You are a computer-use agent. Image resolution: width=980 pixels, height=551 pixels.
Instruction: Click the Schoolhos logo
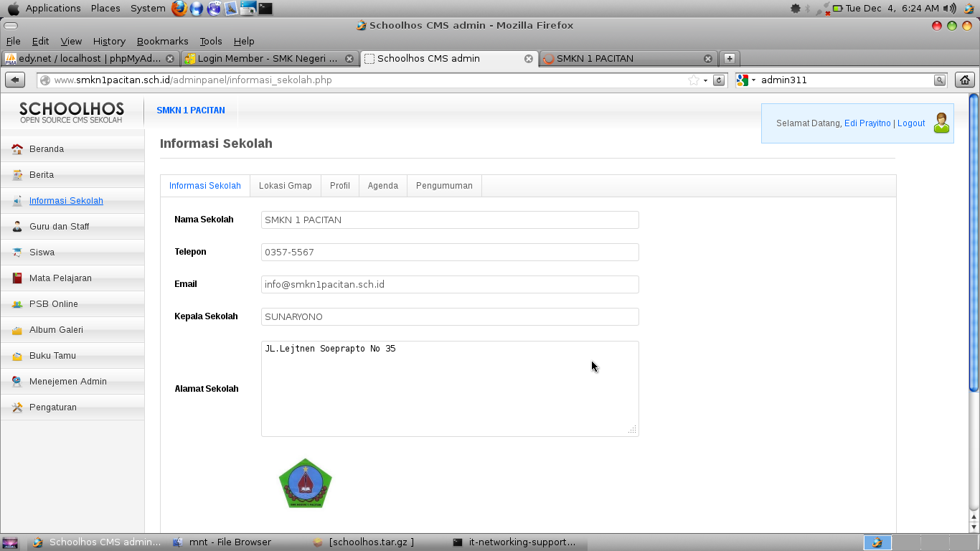click(72, 112)
